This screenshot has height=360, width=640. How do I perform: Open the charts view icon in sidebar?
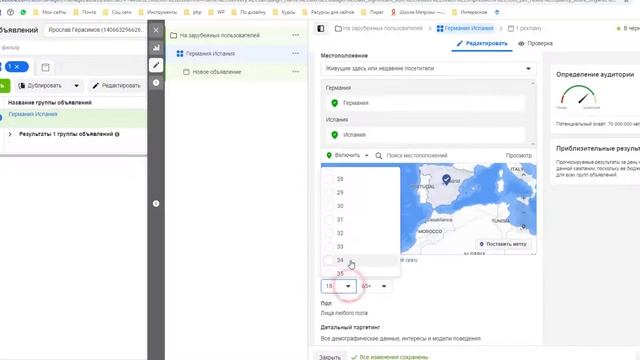[x=156, y=48]
